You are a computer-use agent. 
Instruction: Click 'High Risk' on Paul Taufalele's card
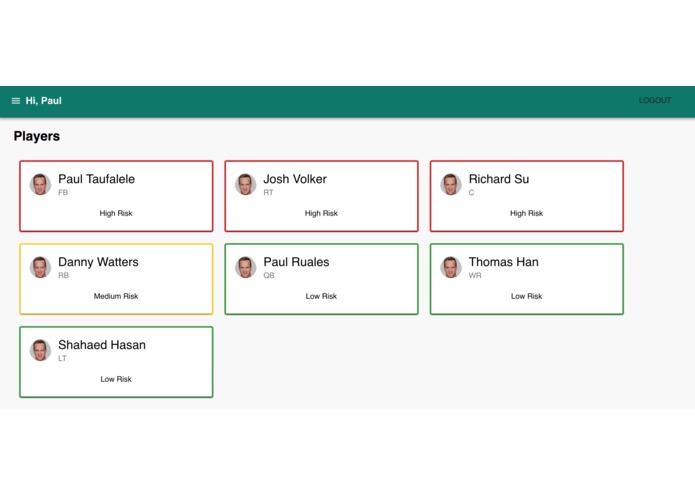tap(116, 213)
